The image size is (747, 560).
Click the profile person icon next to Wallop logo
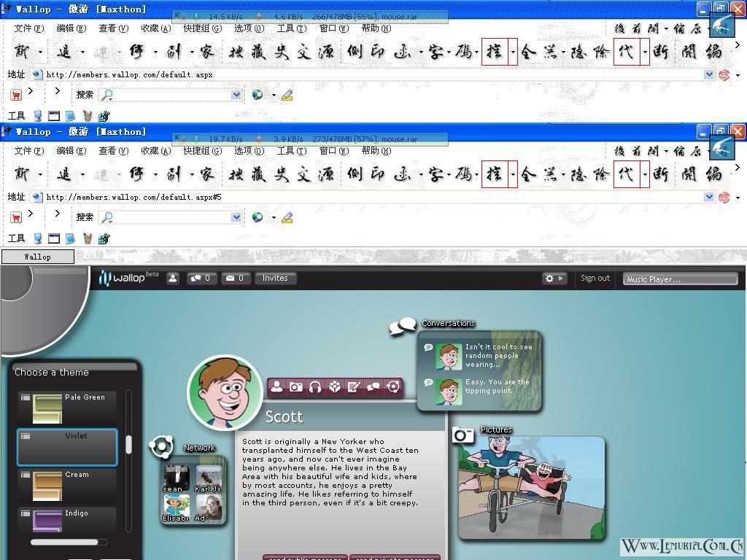pos(173,278)
